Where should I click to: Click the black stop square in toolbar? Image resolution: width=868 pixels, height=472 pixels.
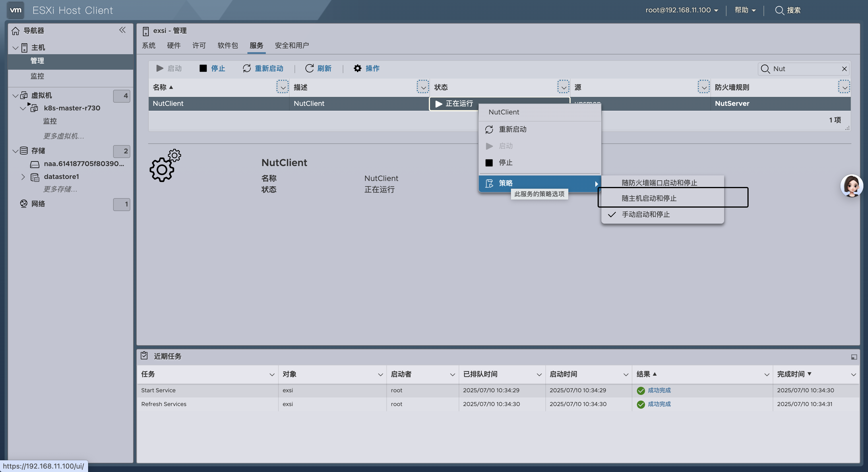point(203,68)
